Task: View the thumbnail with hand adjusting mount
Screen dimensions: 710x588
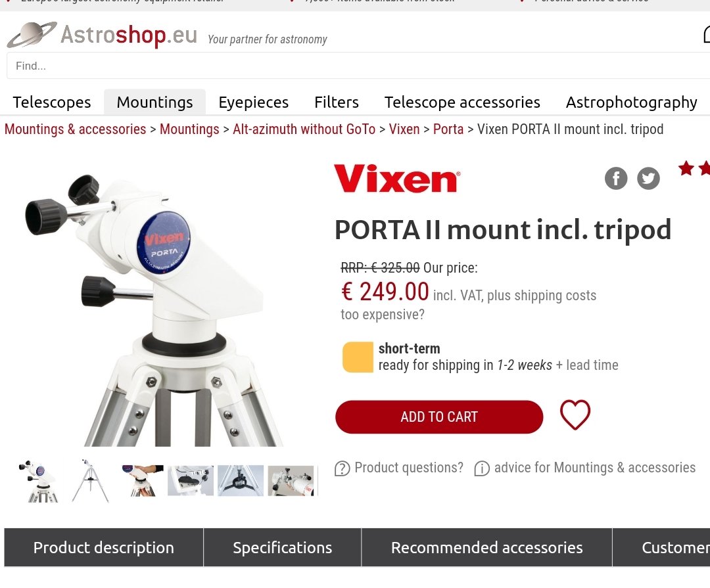Action: (x=142, y=481)
